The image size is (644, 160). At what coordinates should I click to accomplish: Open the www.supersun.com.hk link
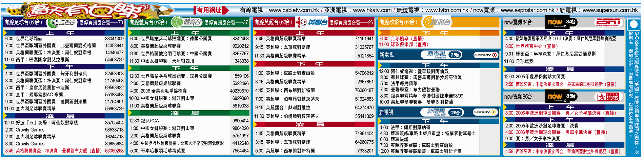(610, 10)
